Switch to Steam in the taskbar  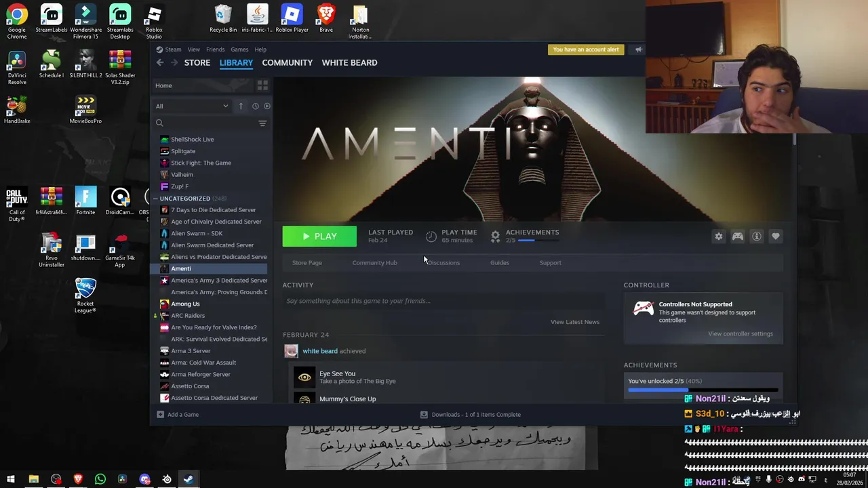pyautogui.click(x=189, y=479)
